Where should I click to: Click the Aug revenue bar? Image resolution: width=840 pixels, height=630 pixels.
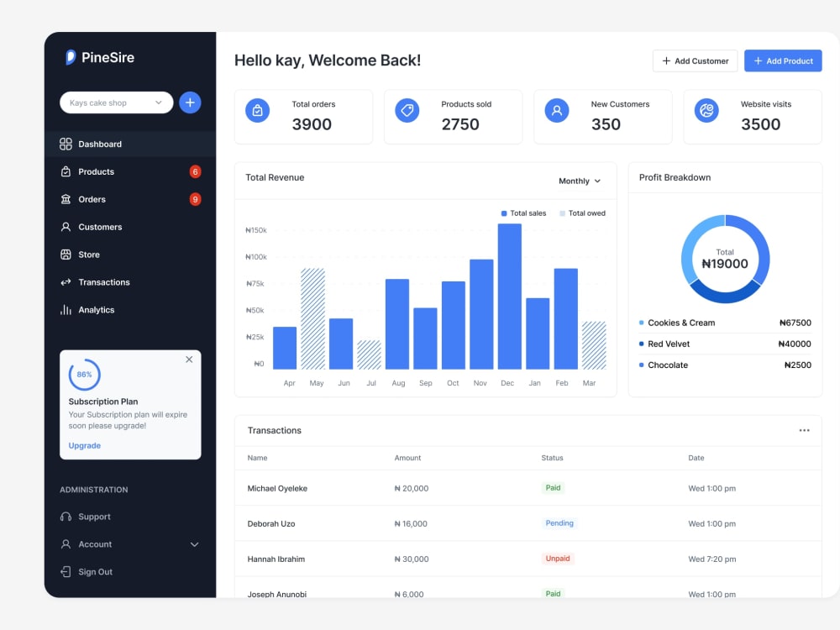(x=397, y=324)
